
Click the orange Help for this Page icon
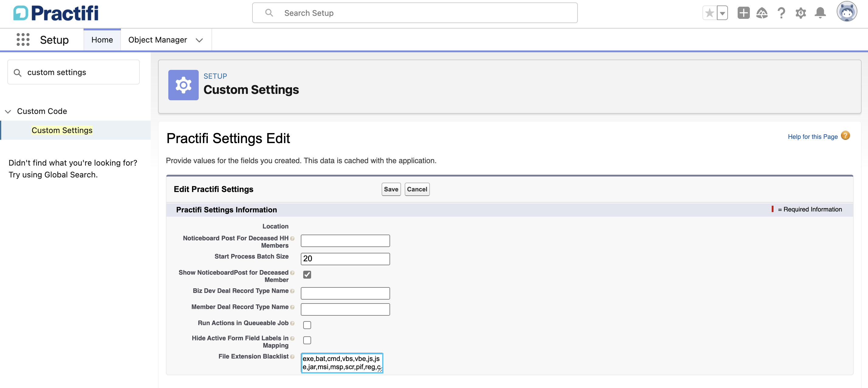pos(845,136)
